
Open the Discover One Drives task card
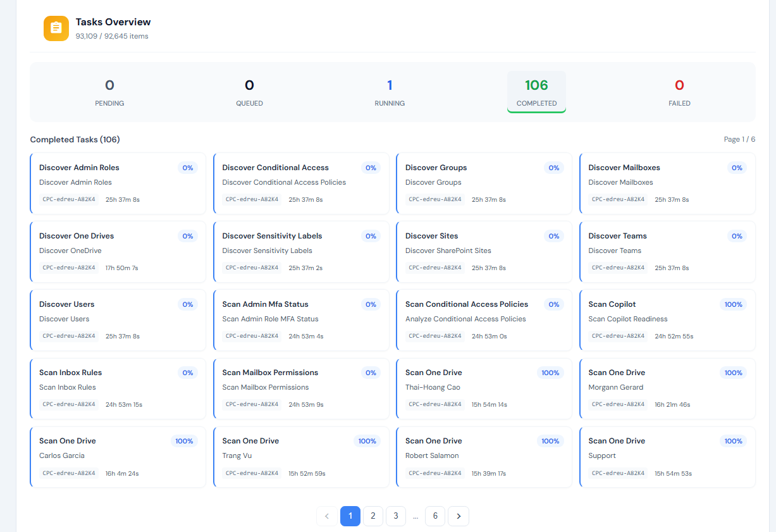point(118,252)
